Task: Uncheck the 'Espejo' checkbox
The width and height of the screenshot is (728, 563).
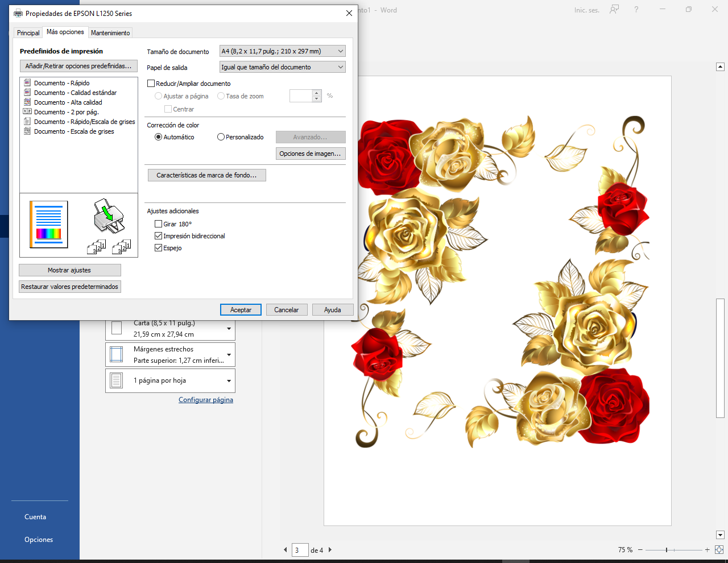Action: (159, 248)
